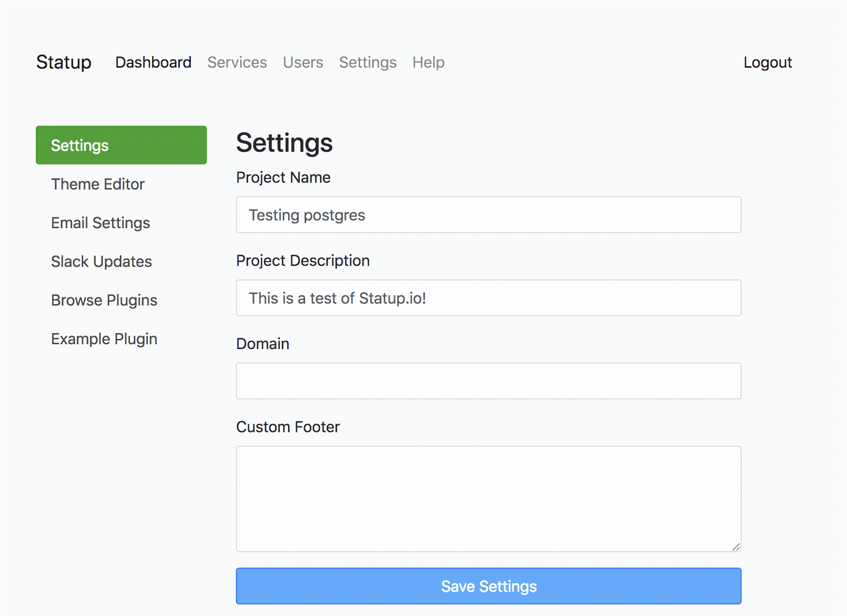Focus the Project Name text field

pyautogui.click(x=488, y=215)
